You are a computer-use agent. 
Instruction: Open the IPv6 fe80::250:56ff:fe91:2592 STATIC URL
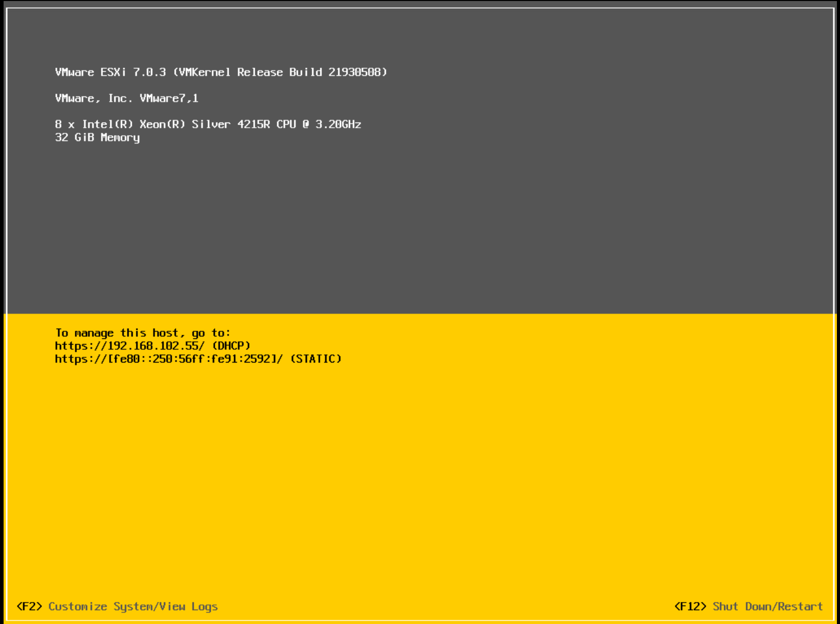click(x=198, y=359)
